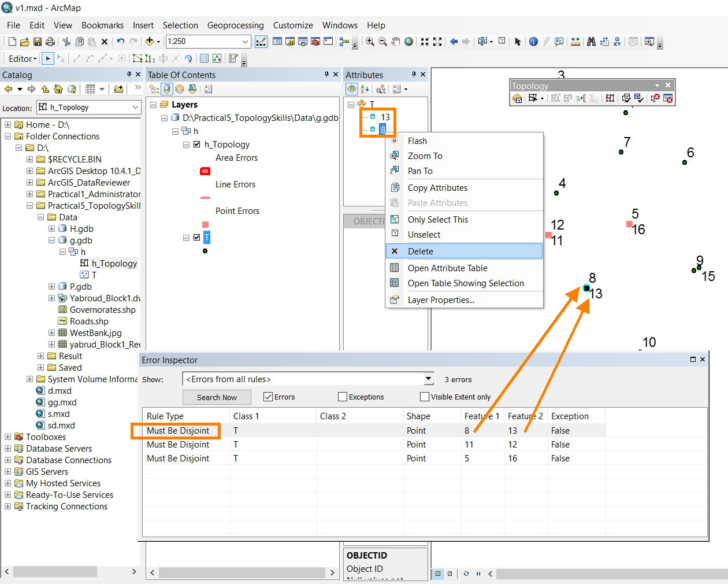The image size is (728, 584).
Task: Expand the P.gdb tree node
Action: coord(51,287)
